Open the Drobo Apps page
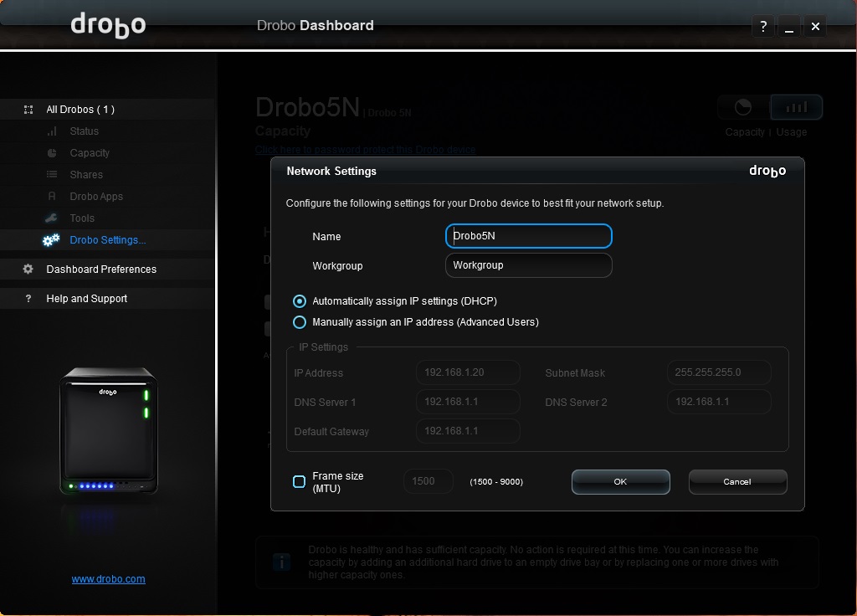This screenshot has height=616, width=857. tap(96, 196)
